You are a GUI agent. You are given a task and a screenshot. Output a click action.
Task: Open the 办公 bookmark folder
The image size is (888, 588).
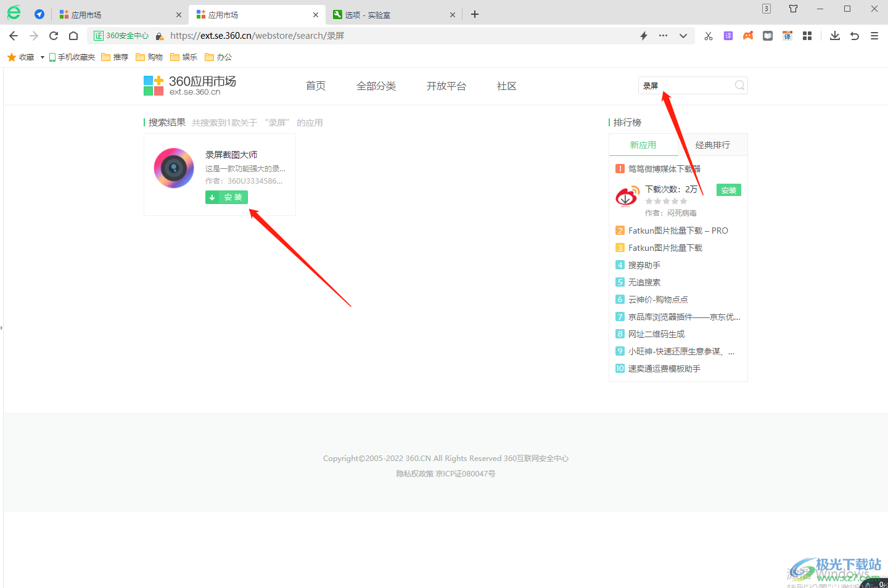click(219, 57)
